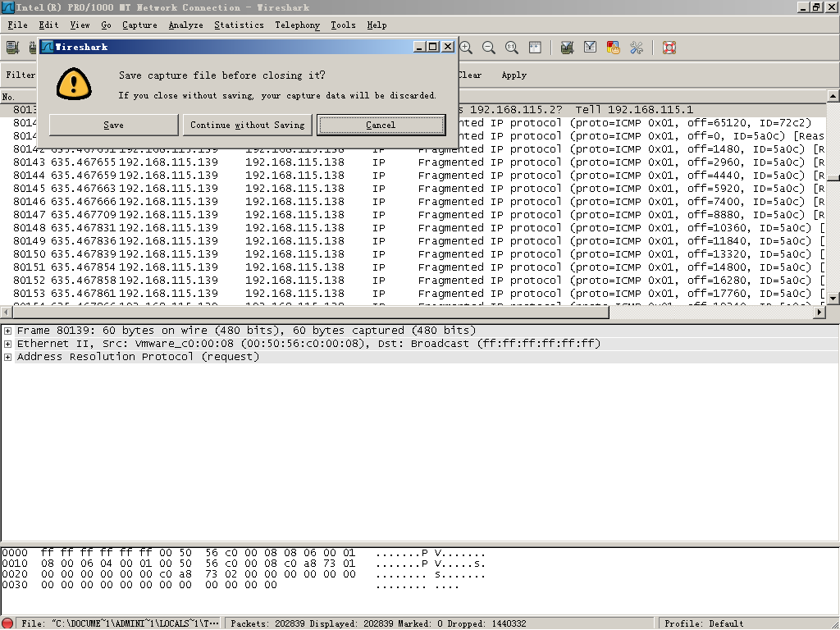Click hex dump line 0010
Viewport: 840px width, 630px height.
click(x=243, y=564)
